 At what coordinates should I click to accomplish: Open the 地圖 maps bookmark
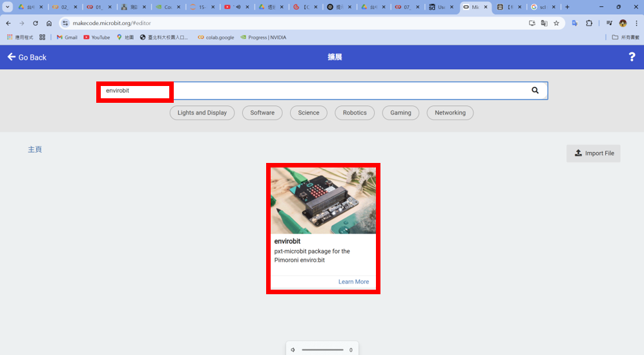pyautogui.click(x=125, y=38)
